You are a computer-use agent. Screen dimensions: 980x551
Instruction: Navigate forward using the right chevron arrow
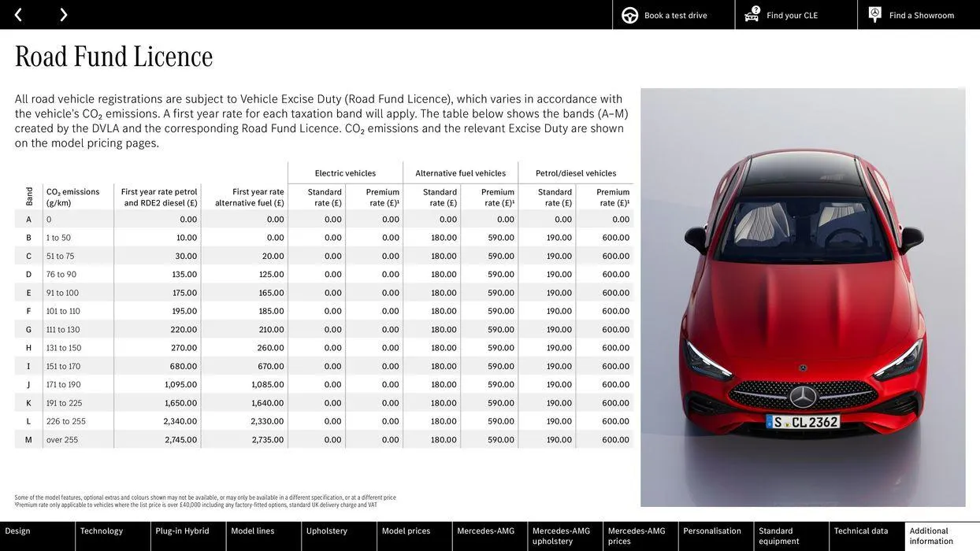pos(63,13)
